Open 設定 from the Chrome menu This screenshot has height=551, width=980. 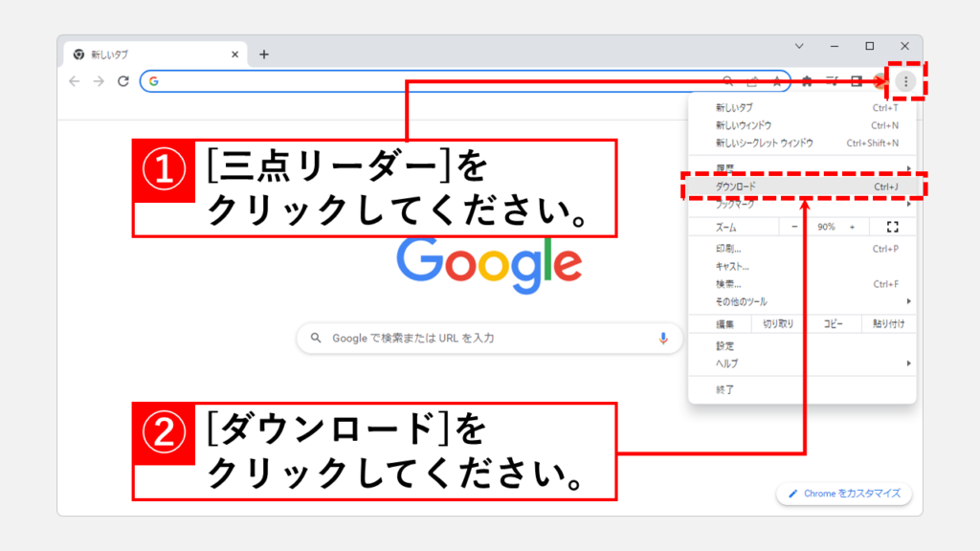tap(725, 346)
